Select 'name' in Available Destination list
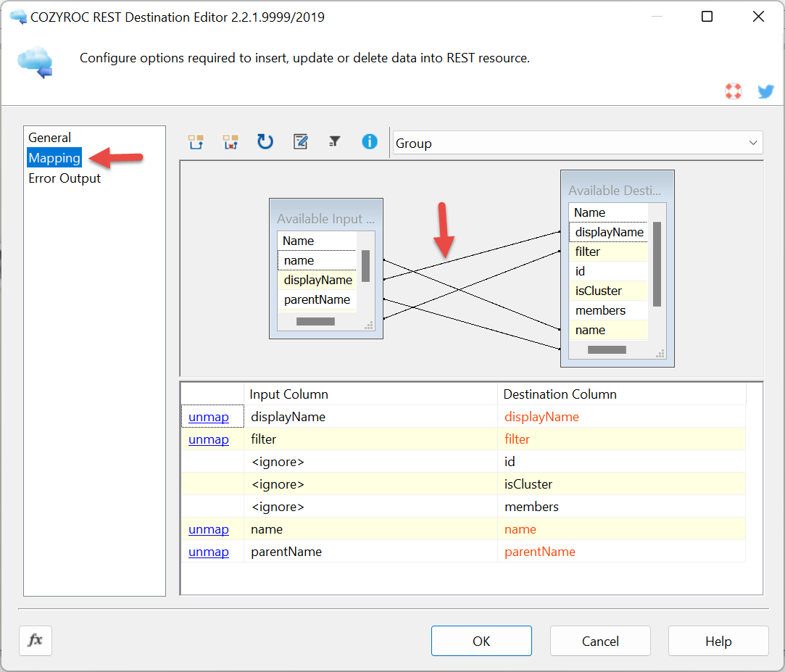Screen dimensions: 785x672 pyautogui.click(x=608, y=331)
